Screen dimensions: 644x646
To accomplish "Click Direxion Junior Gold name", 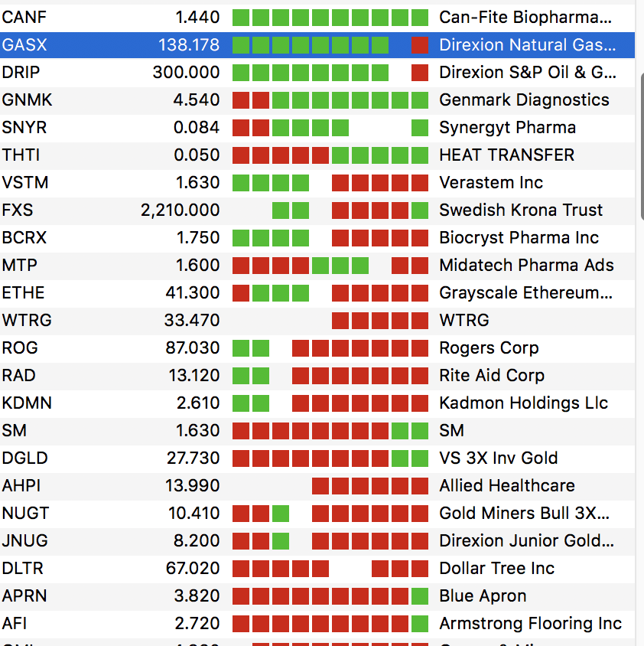I will pyautogui.click(x=527, y=541).
